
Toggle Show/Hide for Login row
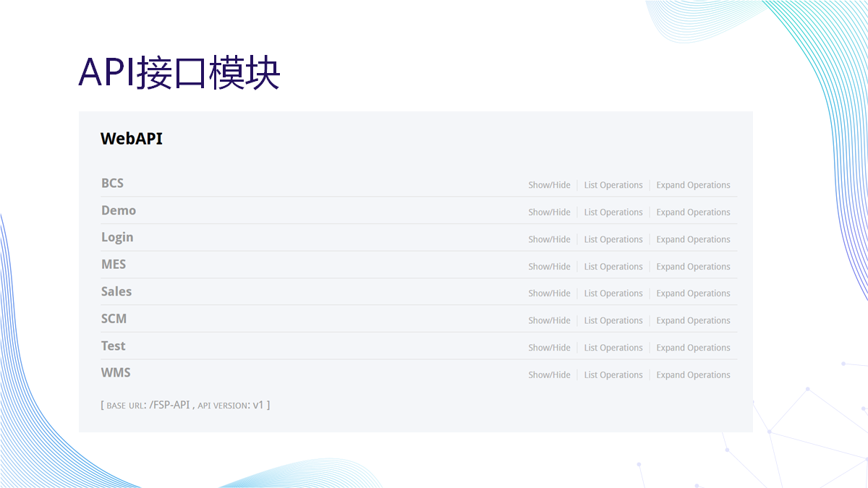click(549, 239)
